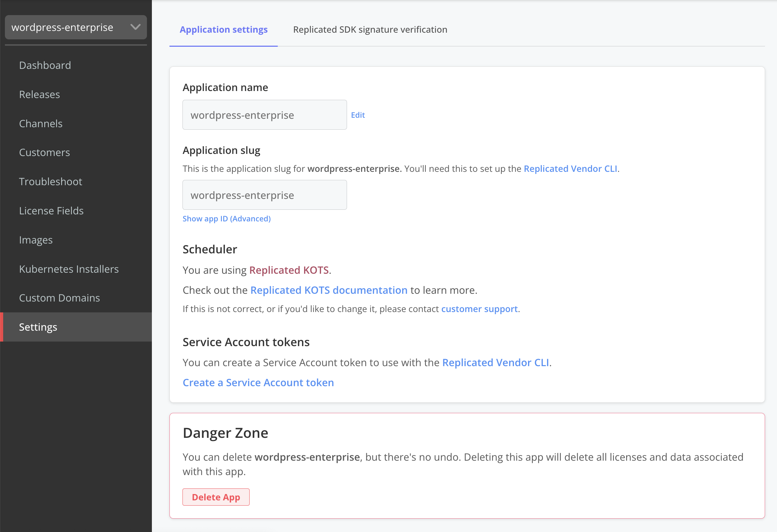Open Replicated KOTS documentation link
The image size is (777, 532).
tap(329, 290)
